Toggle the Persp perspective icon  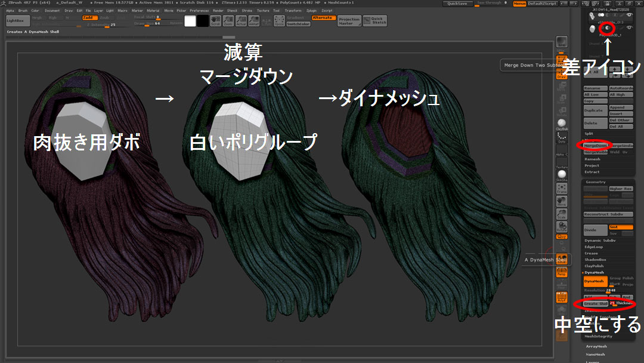coord(562,271)
